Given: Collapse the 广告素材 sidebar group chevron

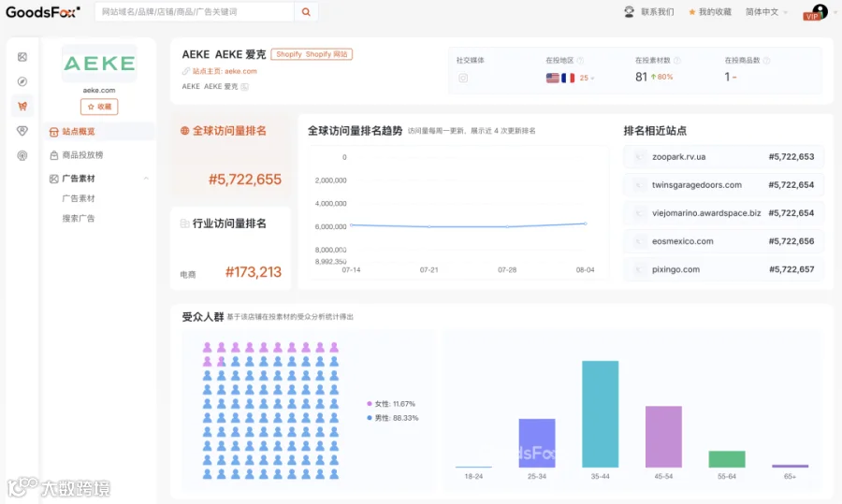Looking at the screenshot, I should pyautogui.click(x=146, y=179).
